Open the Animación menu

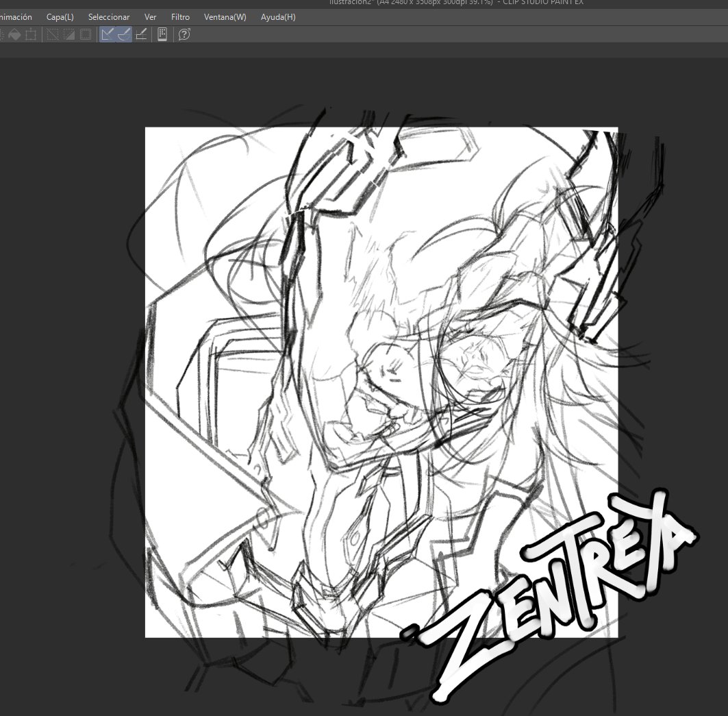(15, 17)
